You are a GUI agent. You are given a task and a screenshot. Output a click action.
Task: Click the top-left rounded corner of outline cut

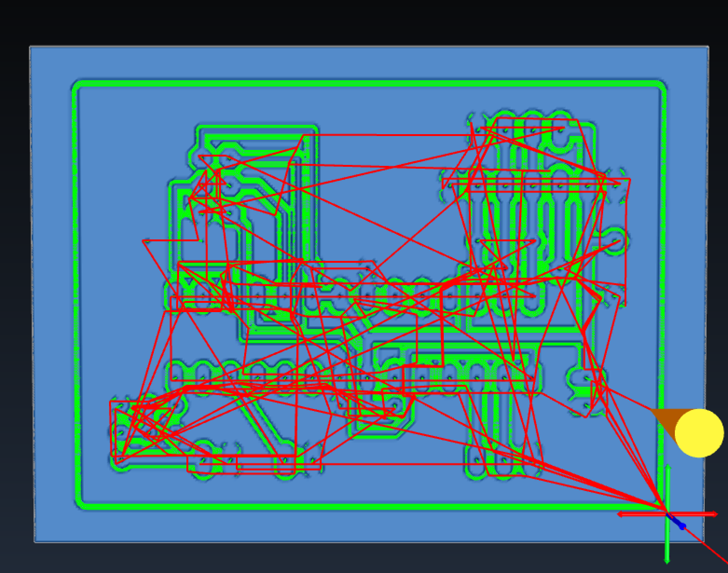coord(77,86)
